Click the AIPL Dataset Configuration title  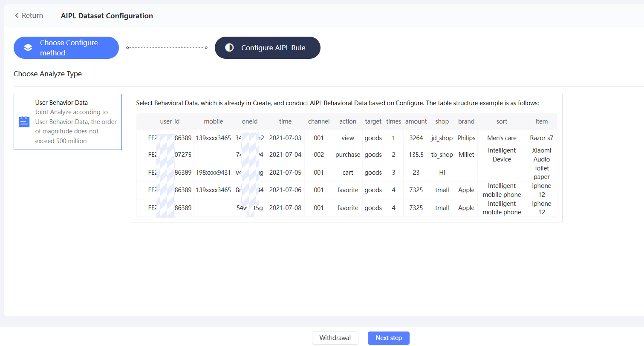(x=107, y=16)
